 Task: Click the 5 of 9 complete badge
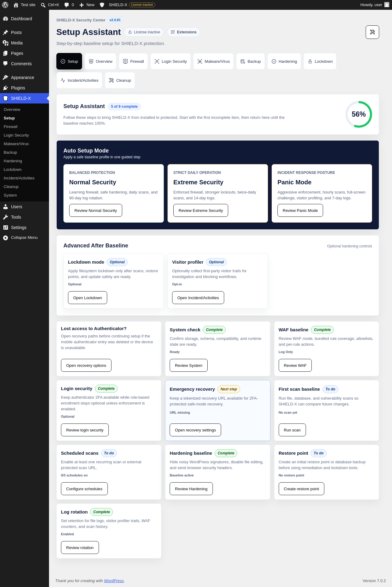coord(124,107)
